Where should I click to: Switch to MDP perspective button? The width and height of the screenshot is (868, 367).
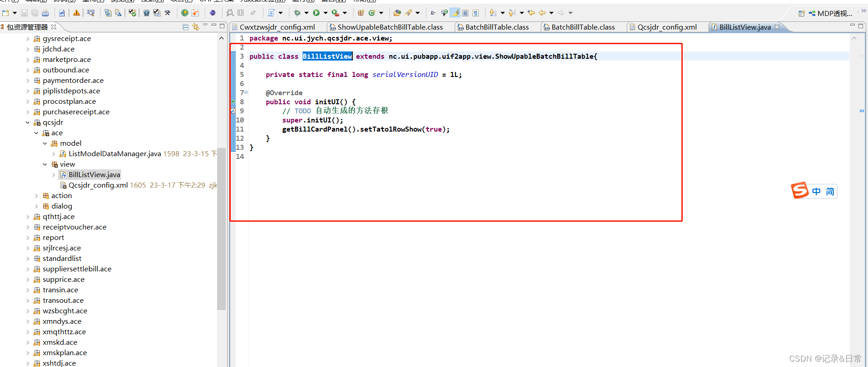click(831, 13)
